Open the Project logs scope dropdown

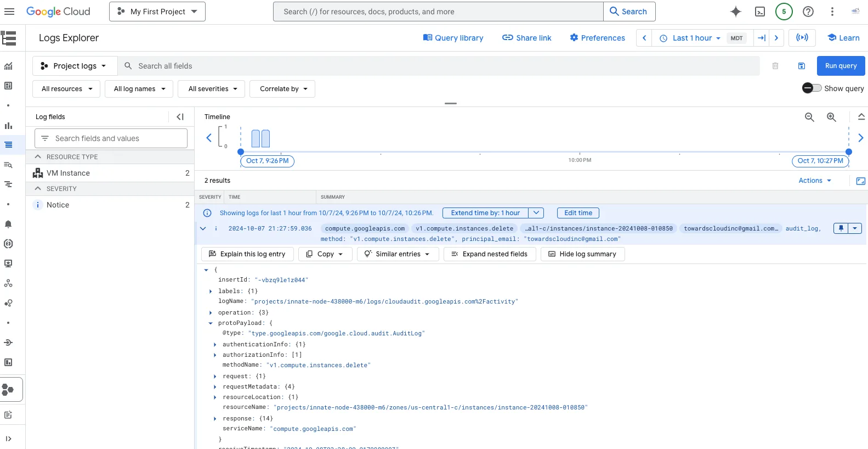click(x=75, y=66)
